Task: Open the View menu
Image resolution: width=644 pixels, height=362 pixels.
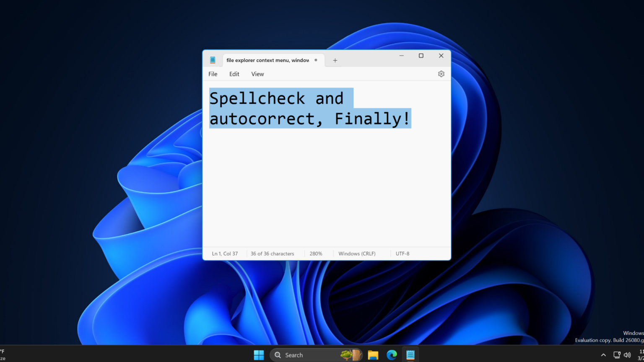Action: tap(257, 74)
